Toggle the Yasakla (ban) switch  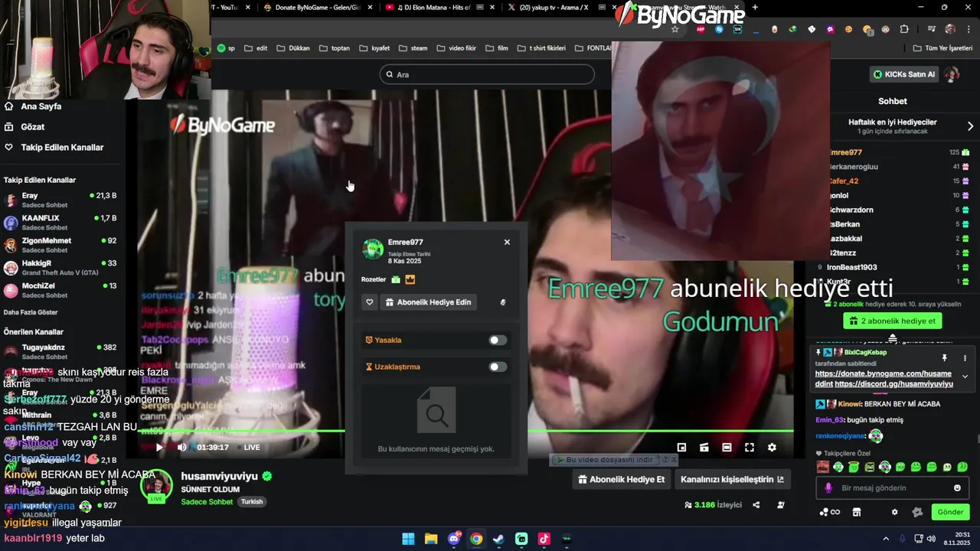click(x=498, y=340)
